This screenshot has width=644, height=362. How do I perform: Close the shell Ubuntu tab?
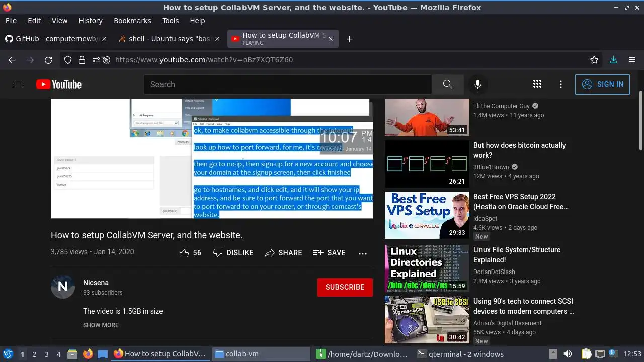pos(217,39)
